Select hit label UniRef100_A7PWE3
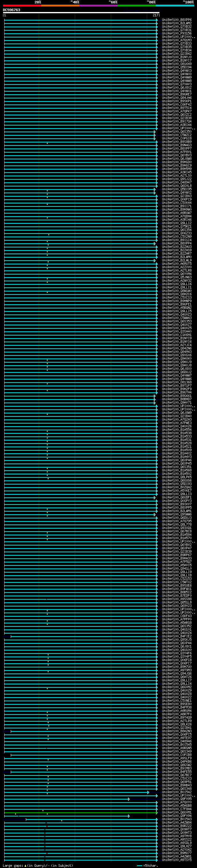The height and width of the screenshot is (868, 197). click(176, 423)
